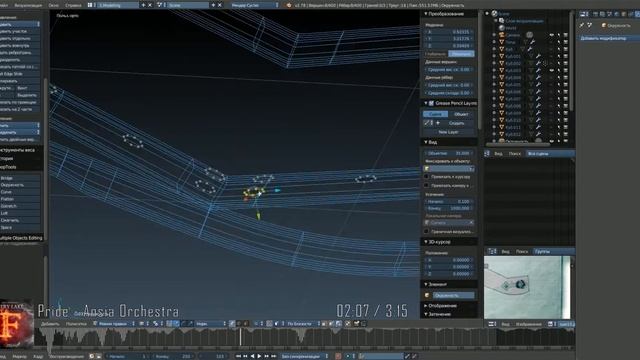
Task: Click the plus icon in Grease Pencil panel
Action: pyautogui.click(x=438, y=123)
